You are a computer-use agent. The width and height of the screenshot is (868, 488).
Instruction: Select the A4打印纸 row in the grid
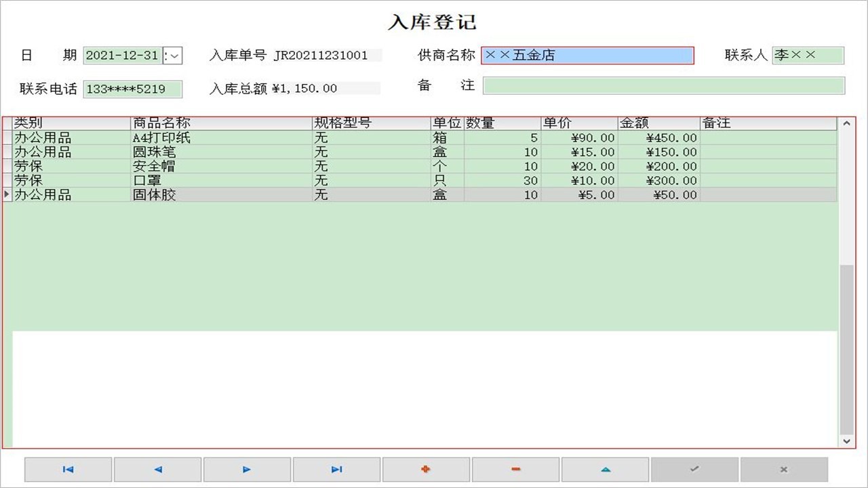pos(203,138)
